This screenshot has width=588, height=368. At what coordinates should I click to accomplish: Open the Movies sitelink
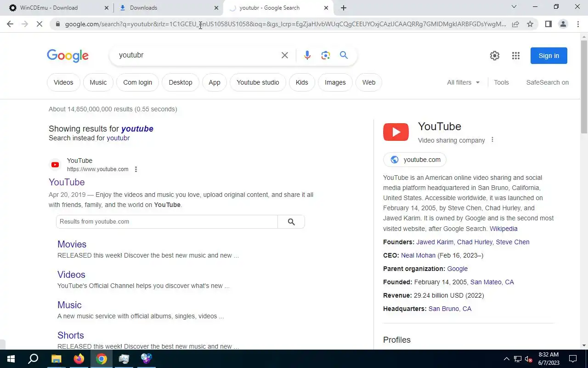click(72, 244)
